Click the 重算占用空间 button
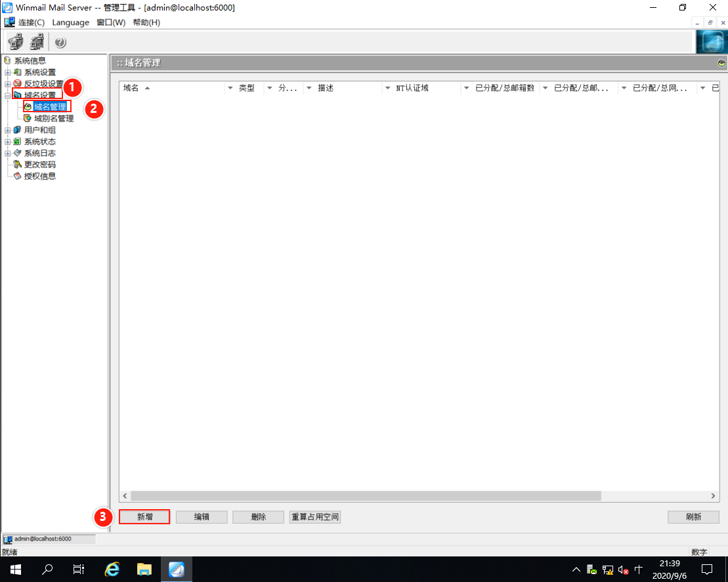 click(x=315, y=517)
